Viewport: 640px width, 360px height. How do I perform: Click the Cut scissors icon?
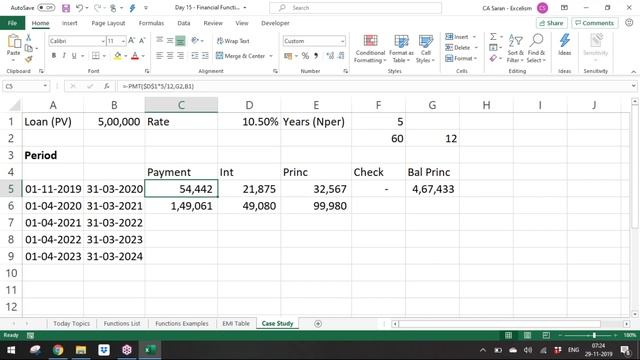click(x=28, y=38)
